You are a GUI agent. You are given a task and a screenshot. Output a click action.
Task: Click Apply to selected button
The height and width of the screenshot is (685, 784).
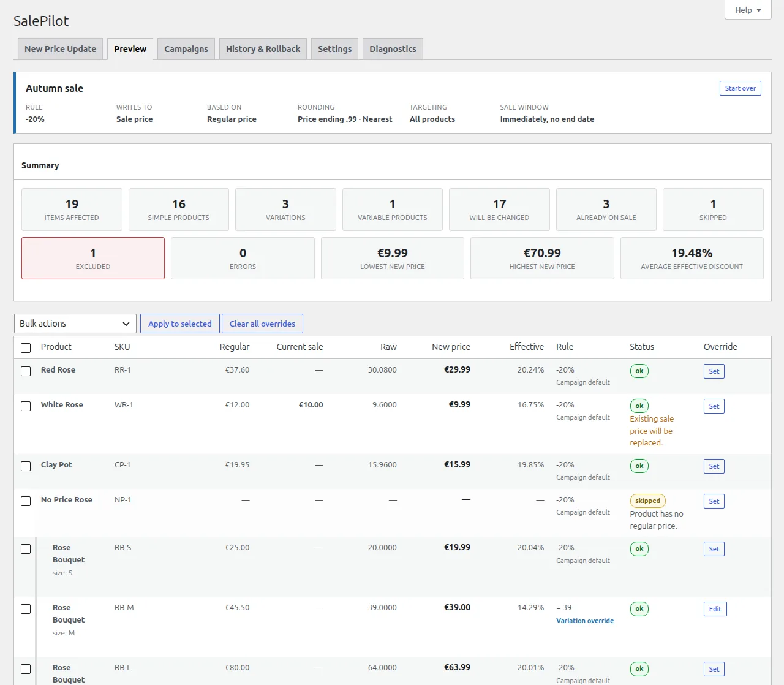coord(180,324)
